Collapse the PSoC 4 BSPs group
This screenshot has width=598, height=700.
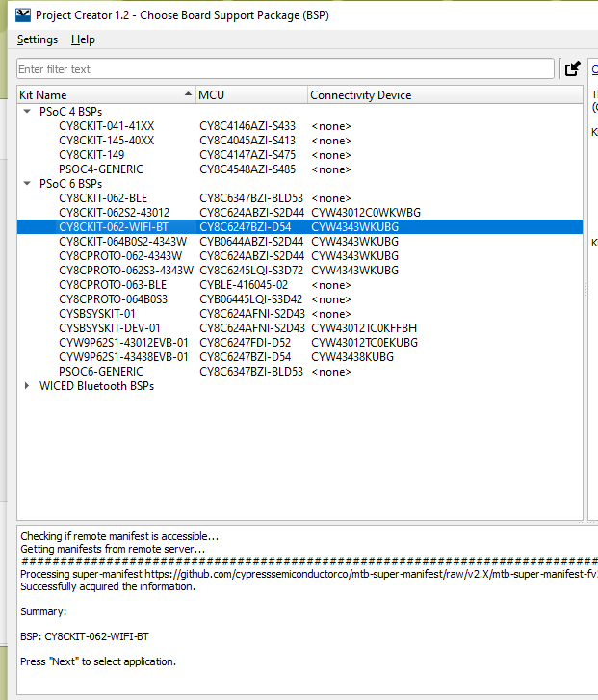click(27, 111)
